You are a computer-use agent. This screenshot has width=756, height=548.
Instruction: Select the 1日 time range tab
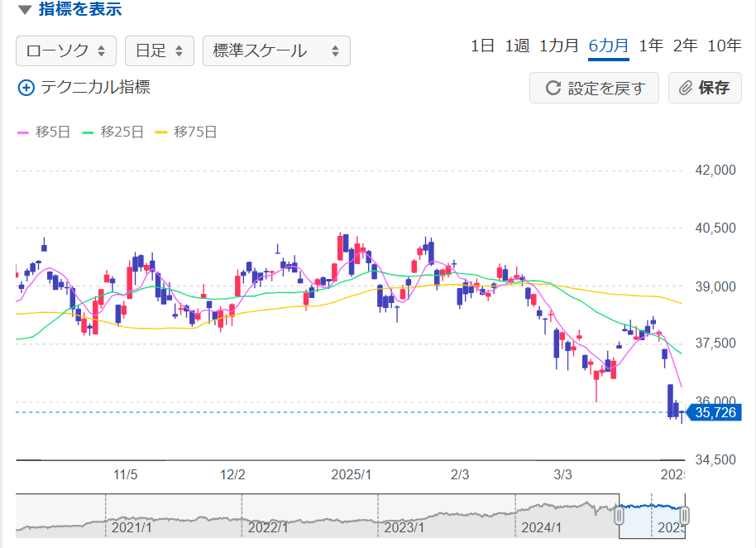pyautogui.click(x=482, y=46)
